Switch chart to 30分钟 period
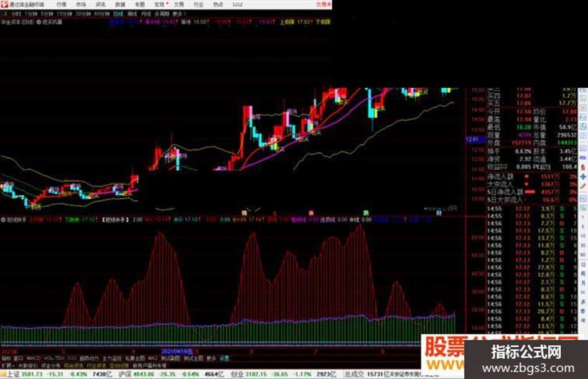 coord(83,14)
